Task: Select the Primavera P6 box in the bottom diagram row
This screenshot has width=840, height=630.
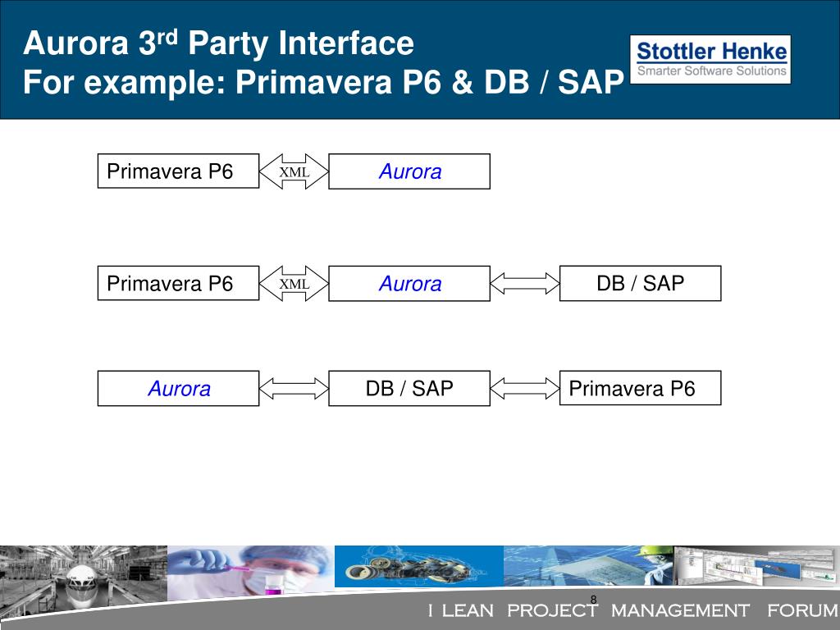Action: click(640, 388)
